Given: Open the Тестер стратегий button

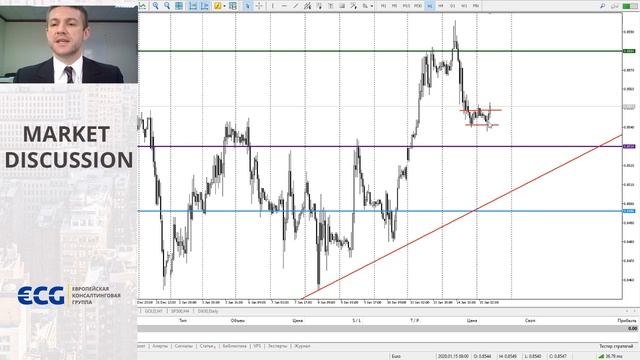Looking at the screenshot, I should 616,346.
